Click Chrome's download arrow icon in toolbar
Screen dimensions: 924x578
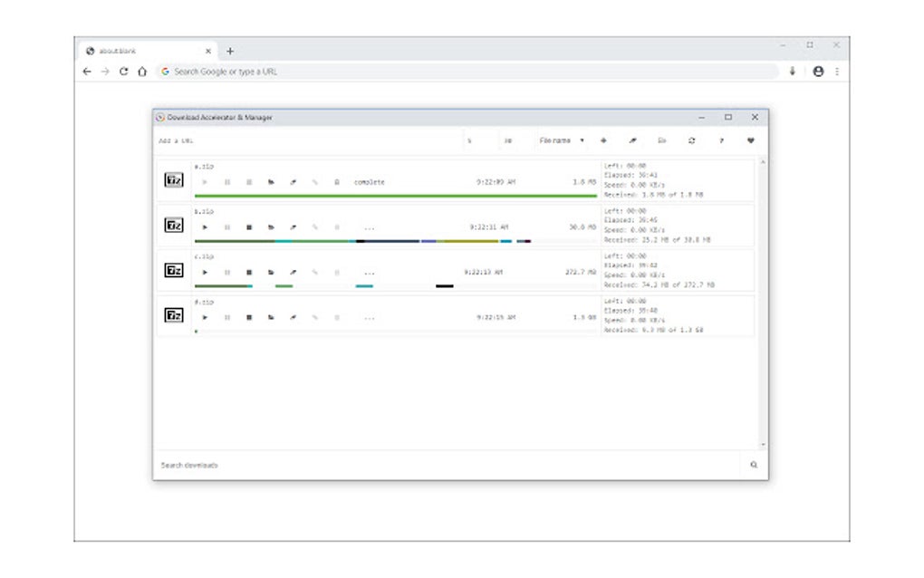pos(793,70)
